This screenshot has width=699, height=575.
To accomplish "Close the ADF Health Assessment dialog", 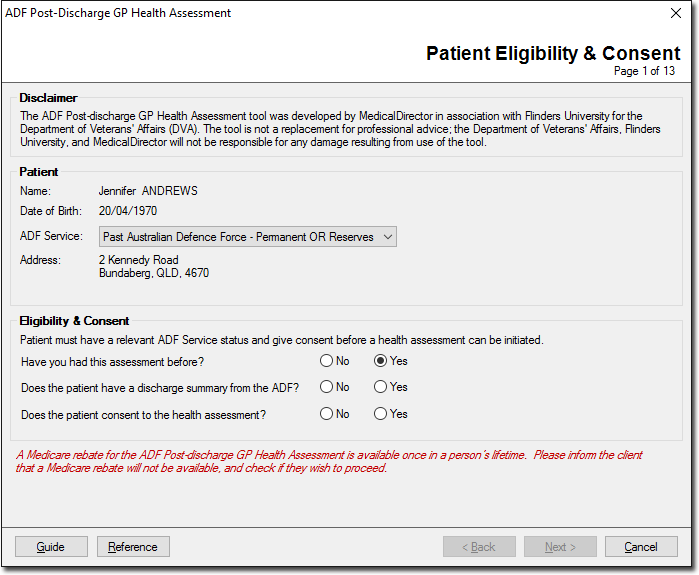I will click(675, 14).
